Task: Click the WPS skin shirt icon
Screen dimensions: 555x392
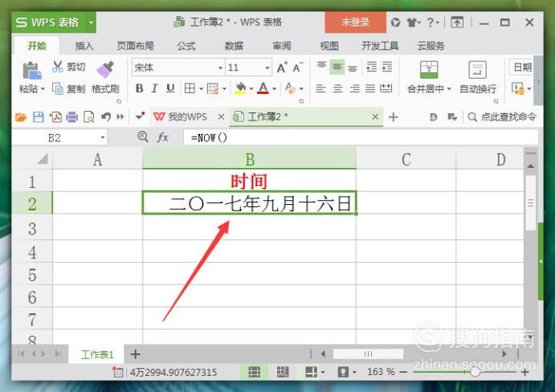Action: (x=412, y=22)
